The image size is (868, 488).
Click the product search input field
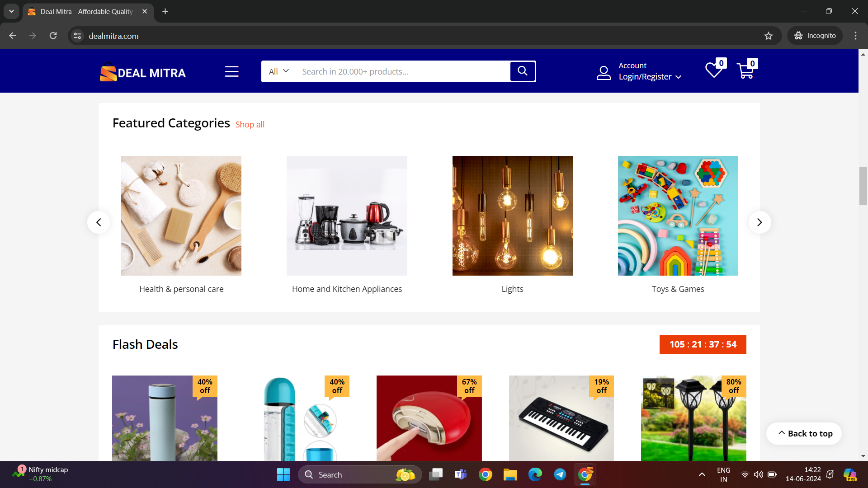pyautogui.click(x=402, y=71)
